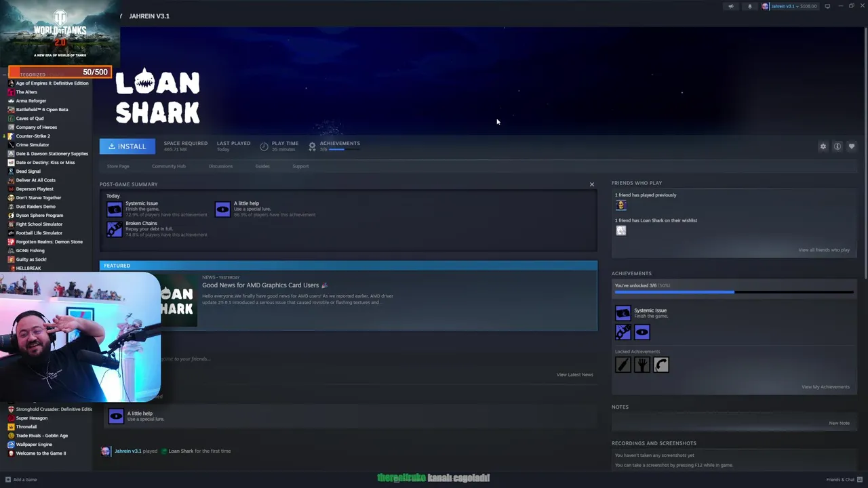868x488 pixels.
Task: Click the main page vertical scrollbar
Action: click(865, 152)
